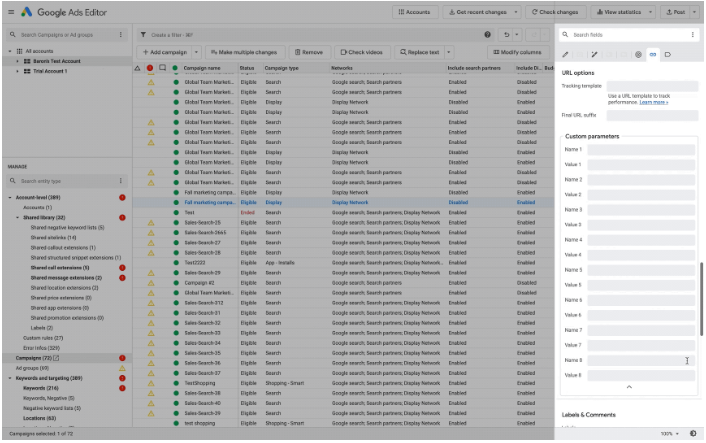Open the Replace text dropdown arrow
The width and height of the screenshot is (706, 443).
coord(448,52)
